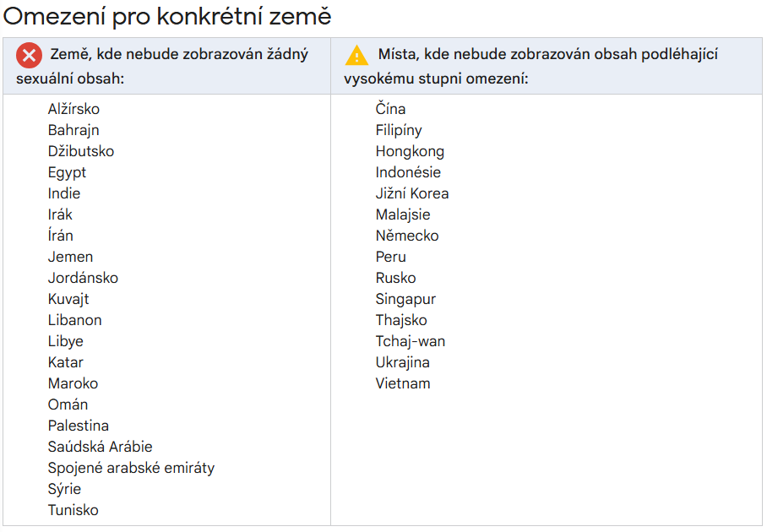Image resolution: width=767 pixels, height=532 pixels.
Task: Click the "Palestina" list entry
Action: [x=78, y=426]
